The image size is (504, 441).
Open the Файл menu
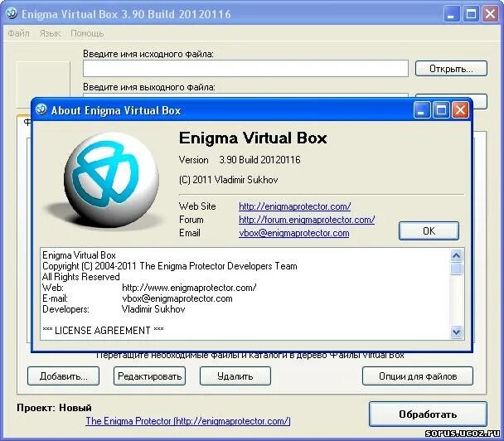18,33
